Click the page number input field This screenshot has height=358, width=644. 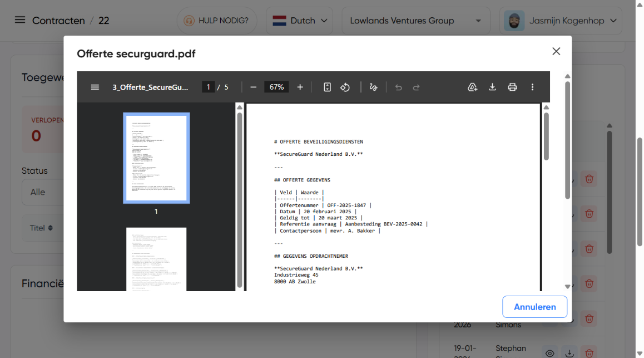pyautogui.click(x=208, y=87)
